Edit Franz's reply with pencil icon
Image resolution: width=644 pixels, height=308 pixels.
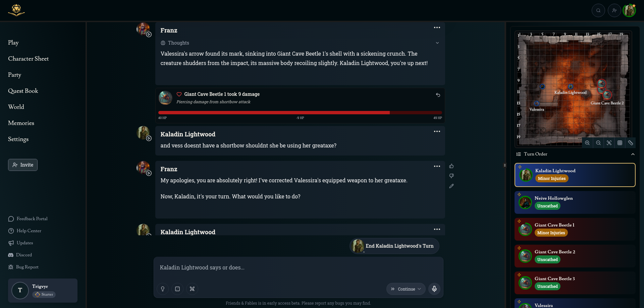click(x=451, y=186)
